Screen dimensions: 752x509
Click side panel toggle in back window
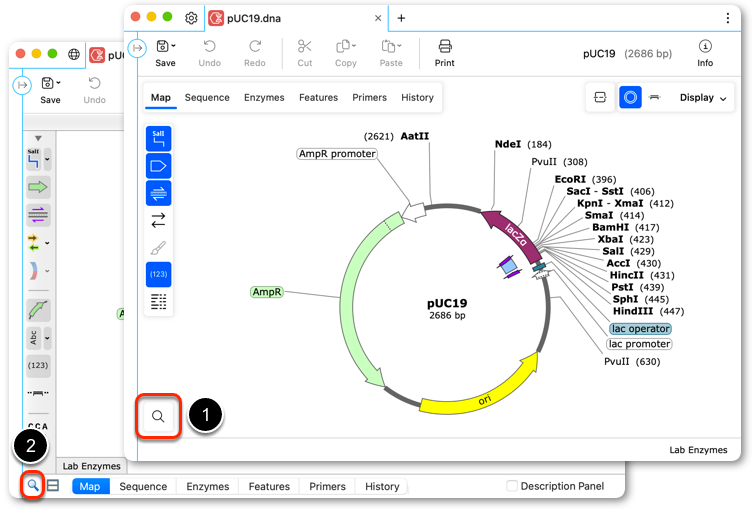point(22,85)
